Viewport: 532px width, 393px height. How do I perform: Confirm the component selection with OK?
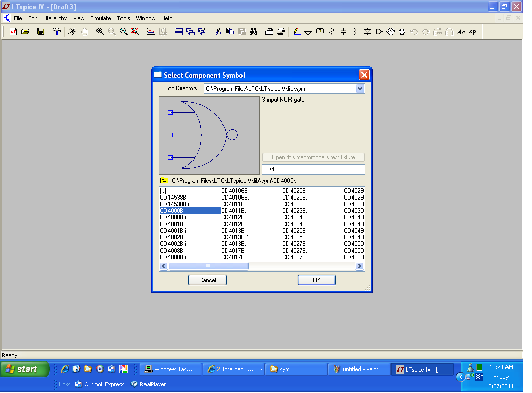click(317, 280)
